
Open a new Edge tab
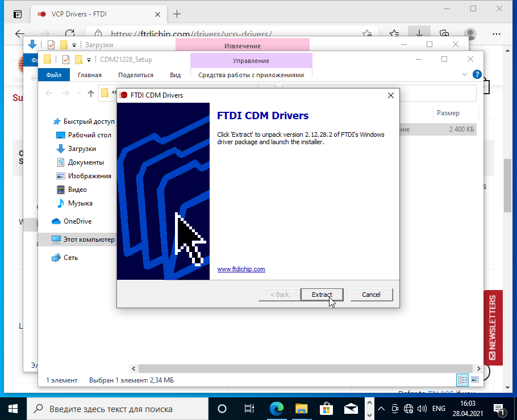pos(177,14)
